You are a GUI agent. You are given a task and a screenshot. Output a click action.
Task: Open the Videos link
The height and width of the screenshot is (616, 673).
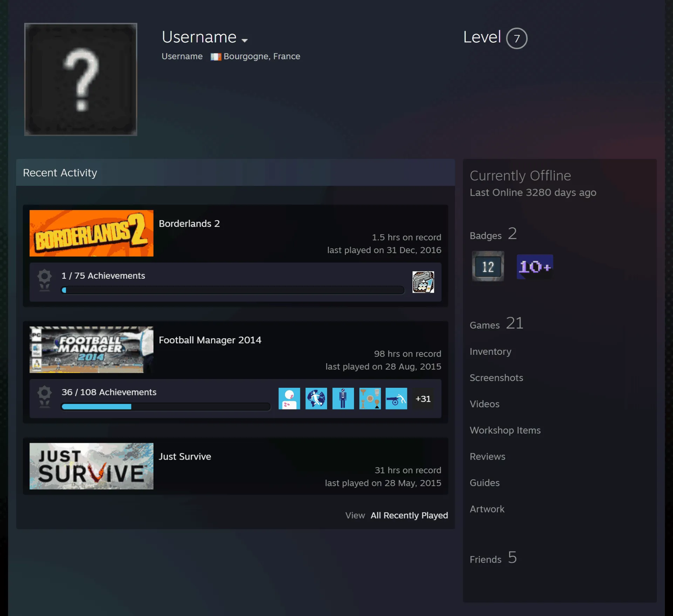[x=484, y=404]
